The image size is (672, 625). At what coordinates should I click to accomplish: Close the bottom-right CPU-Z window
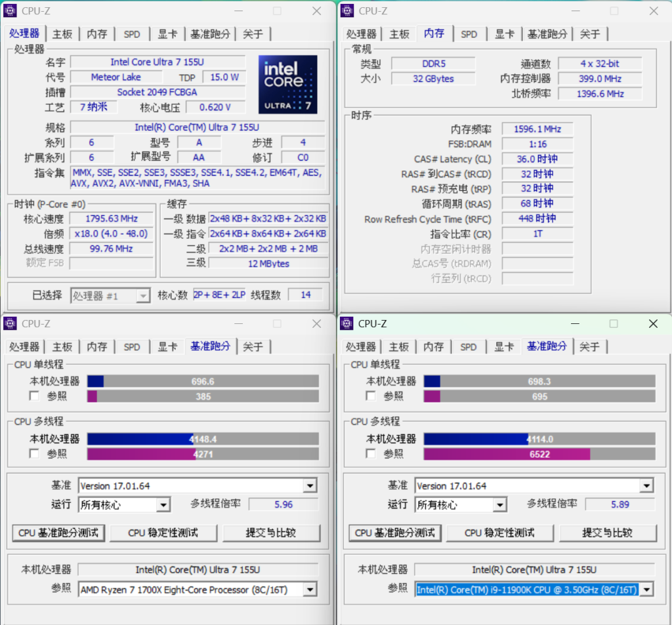[653, 324]
